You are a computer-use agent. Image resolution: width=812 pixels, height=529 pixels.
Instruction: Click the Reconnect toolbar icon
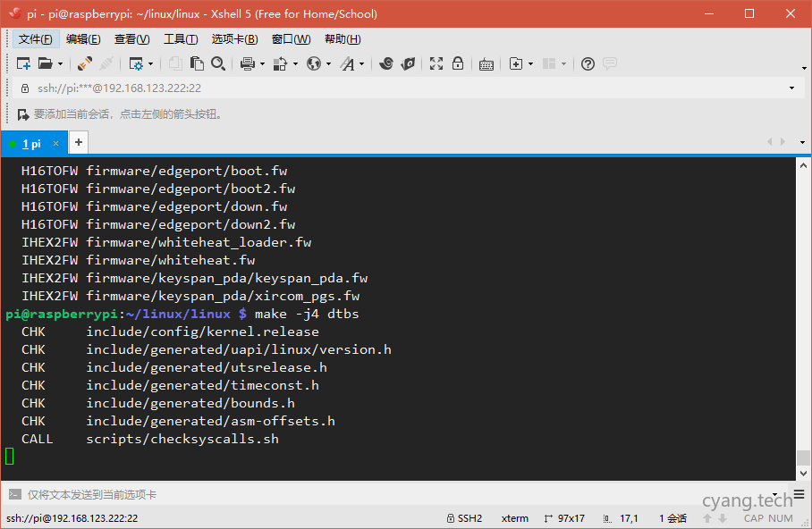point(85,63)
